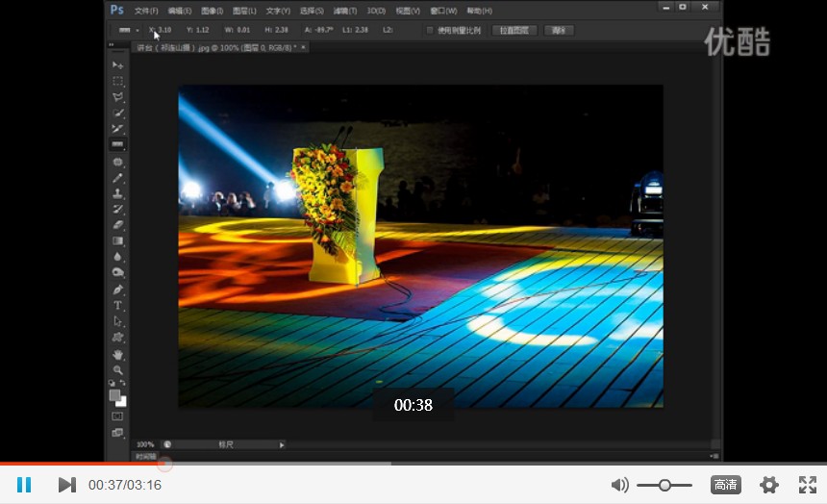Screen dimensions: 827x504
Task: Select the Sponge tool icon
Action: (117, 272)
